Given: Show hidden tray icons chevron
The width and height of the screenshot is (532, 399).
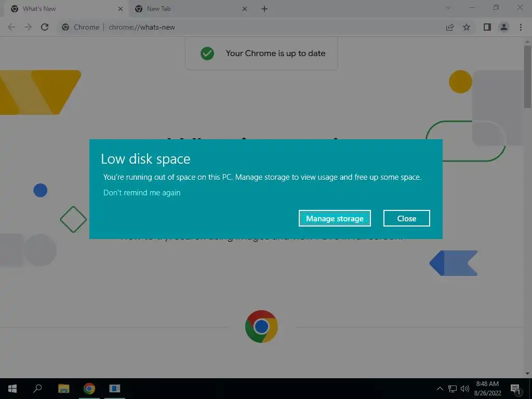Looking at the screenshot, I should 440,389.
